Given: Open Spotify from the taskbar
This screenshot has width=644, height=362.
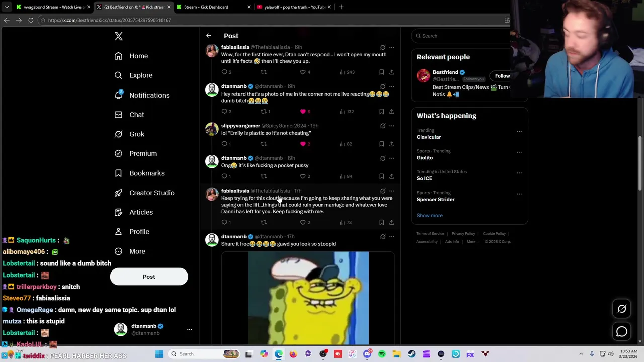Looking at the screenshot, I should (382, 354).
